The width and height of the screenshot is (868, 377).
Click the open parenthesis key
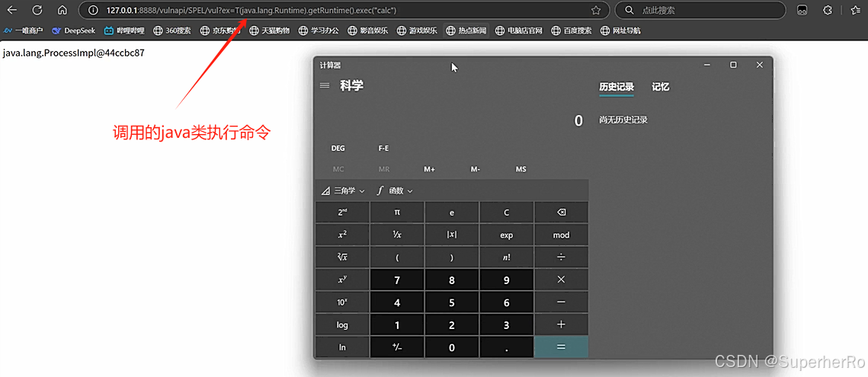click(x=397, y=257)
